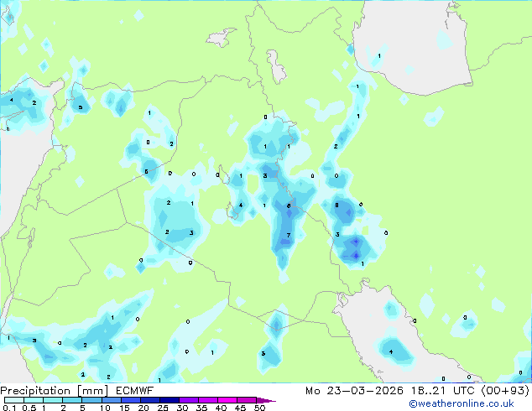The width and height of the screenshot is (532, 411).
Task: Select the 40–45 mm magenta swatch
Action: pyautogui.click(x=227, y=400)
